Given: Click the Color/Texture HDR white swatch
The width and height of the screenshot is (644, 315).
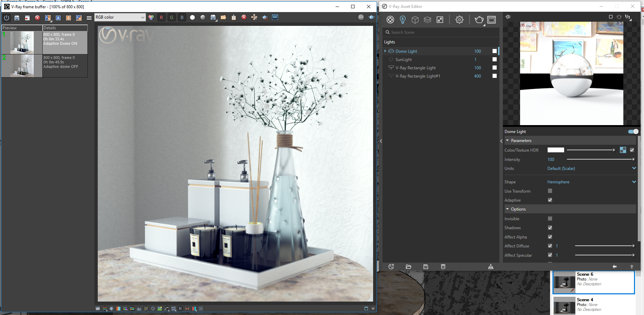Looking at the screenshot, I should (556, 150).
